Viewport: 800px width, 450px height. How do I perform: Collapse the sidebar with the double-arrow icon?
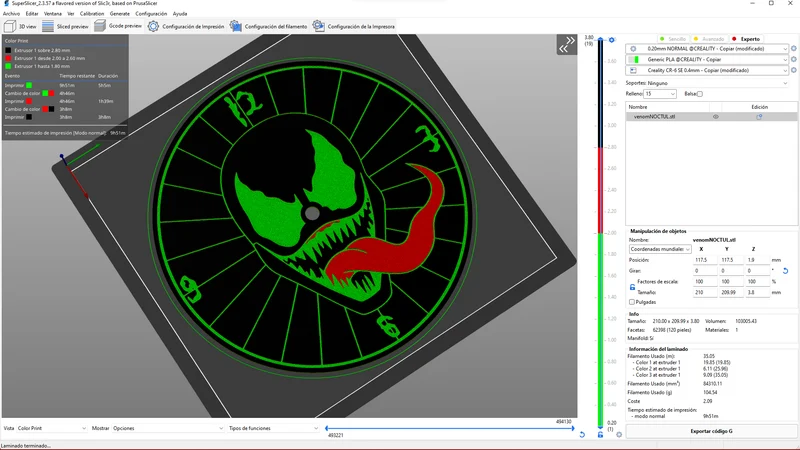point(566,44)
